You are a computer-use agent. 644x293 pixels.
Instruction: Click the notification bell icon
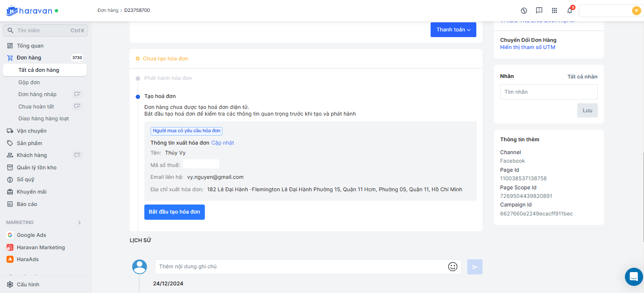pos(569,10)
